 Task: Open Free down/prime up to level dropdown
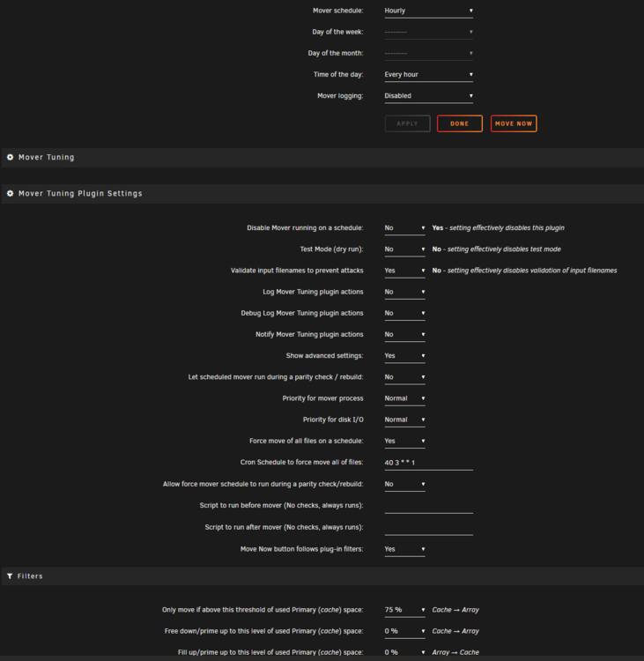(x=404, y=632)
